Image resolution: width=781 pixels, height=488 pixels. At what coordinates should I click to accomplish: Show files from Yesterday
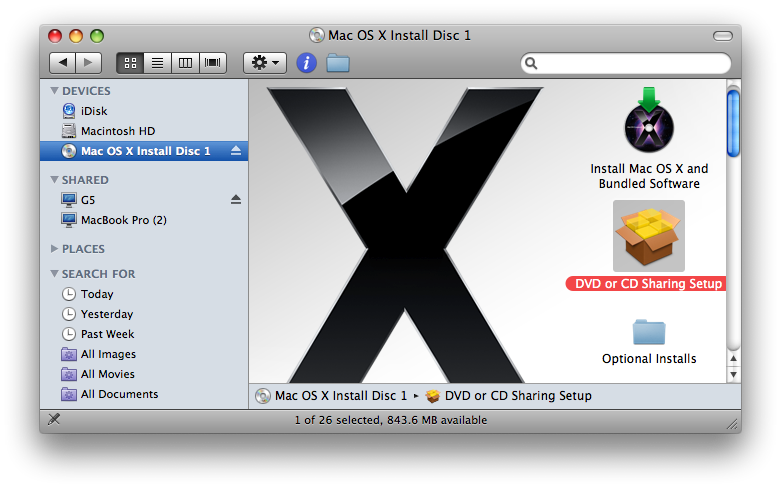coord(144,314)
